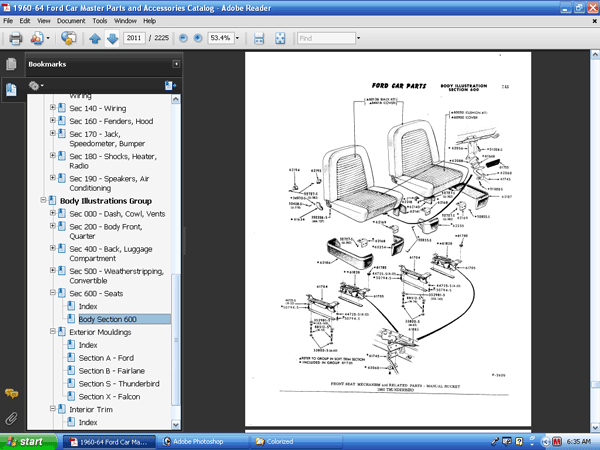600x450 pixels.
Task: Open Index under Exterior Mouldings
Action: pyautogui.click(x=88, y=345)
